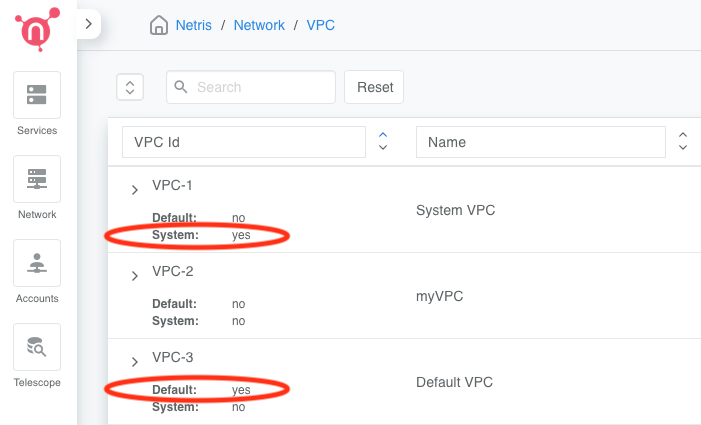Image resolution: width=701 pixels, height=425 pixels.
Task: Sort by the Name column arrows
Action: point(683,141)
